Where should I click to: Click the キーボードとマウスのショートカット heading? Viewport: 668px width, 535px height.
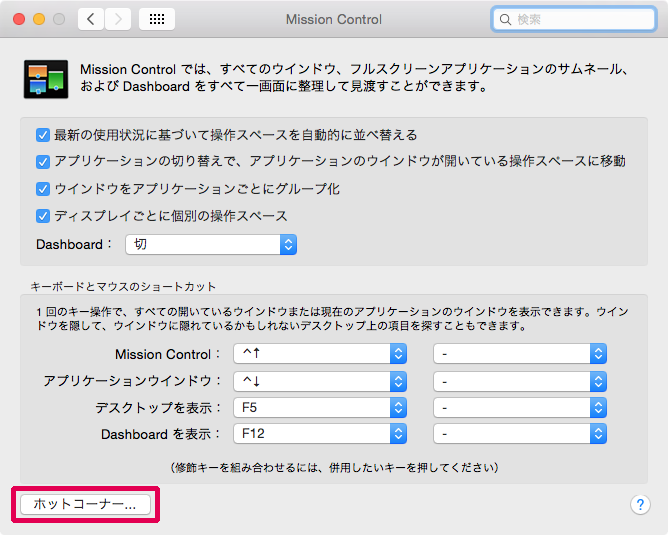pyautogui.click(x=123, y=287)
